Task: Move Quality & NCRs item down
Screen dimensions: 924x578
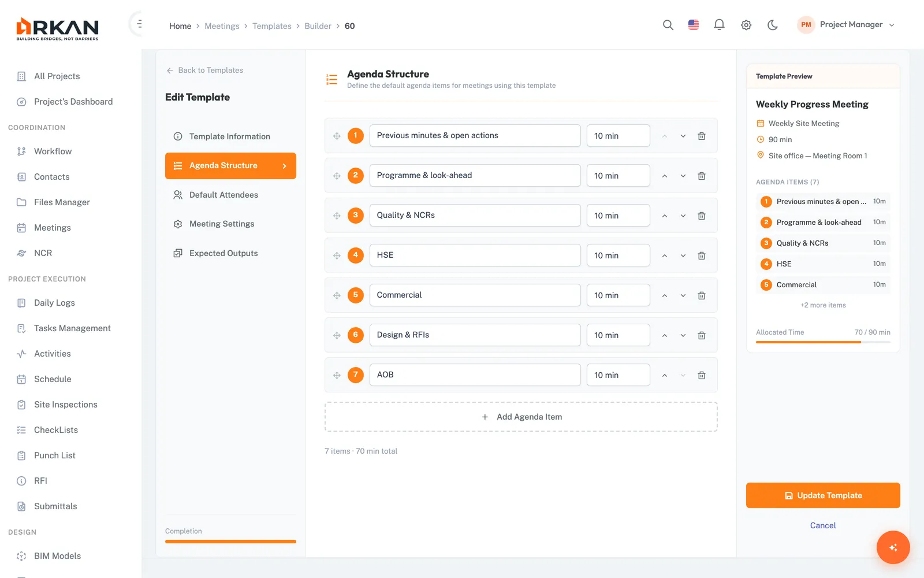Action: 683,216
